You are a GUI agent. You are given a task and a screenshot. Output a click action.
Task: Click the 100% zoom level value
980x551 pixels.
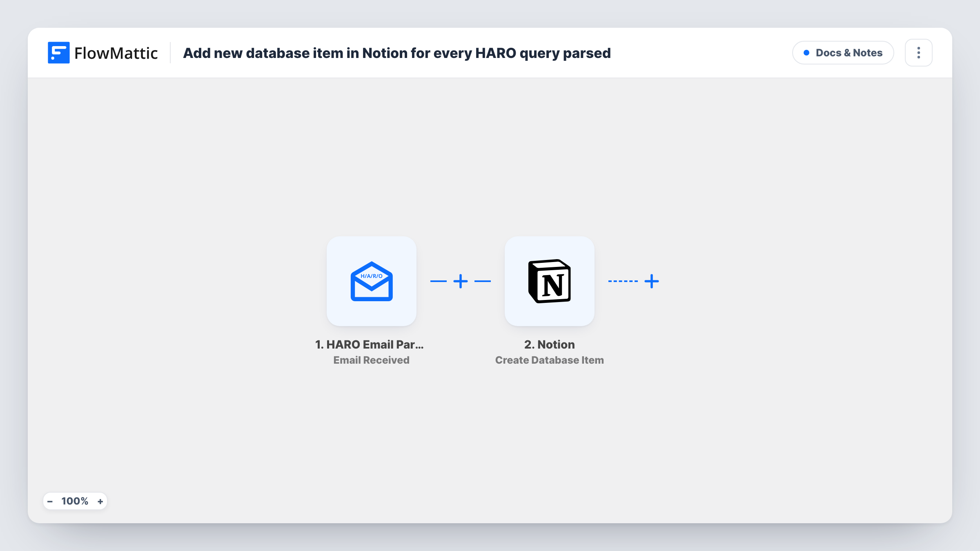pyautogui.click(x=75, y=501)
